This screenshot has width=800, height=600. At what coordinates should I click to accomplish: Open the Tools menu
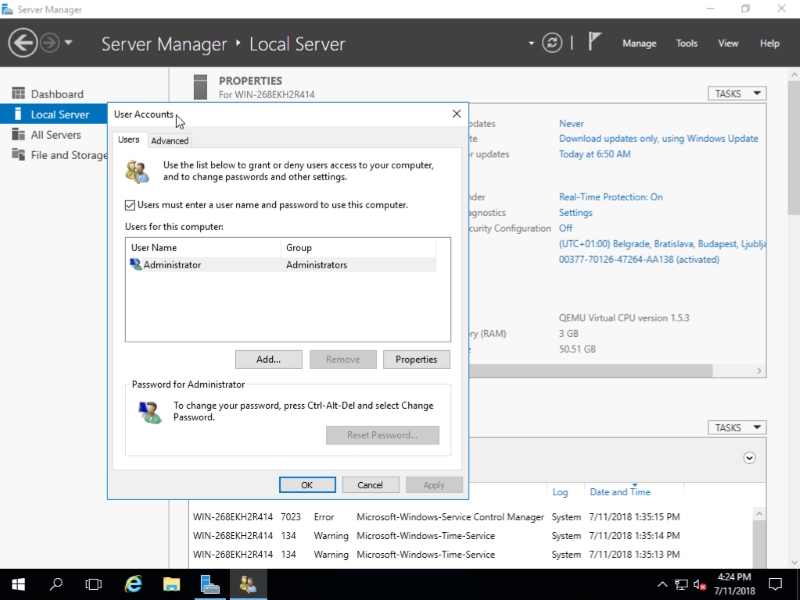point(686,43)
